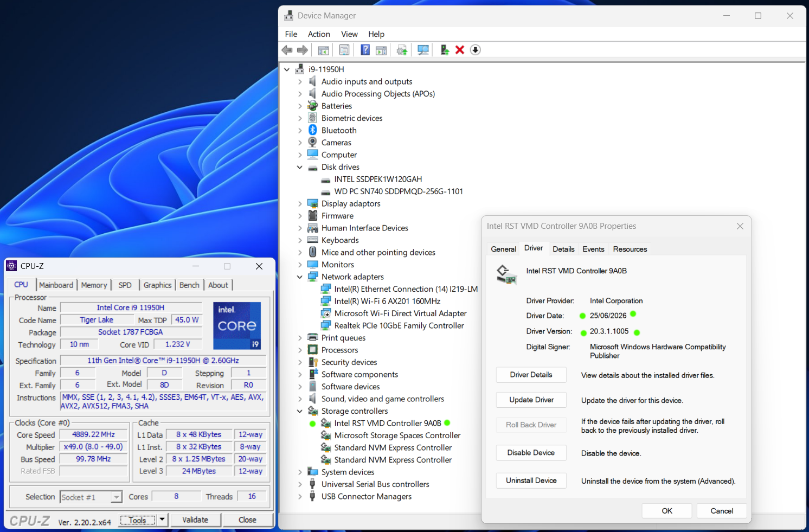809x532 pixels.
Task: Click the Keyboards category icon
Action: click(313, 240)
